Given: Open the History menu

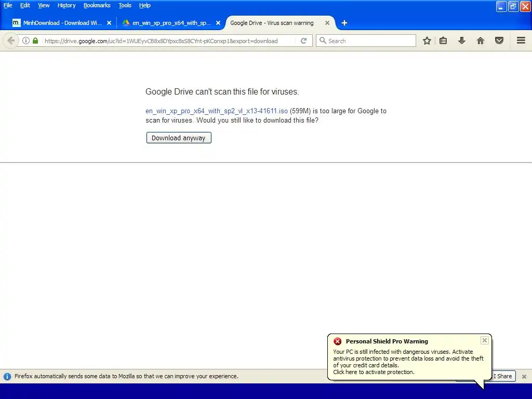Looking at the screenshot, I should click(x=66, y=5).
